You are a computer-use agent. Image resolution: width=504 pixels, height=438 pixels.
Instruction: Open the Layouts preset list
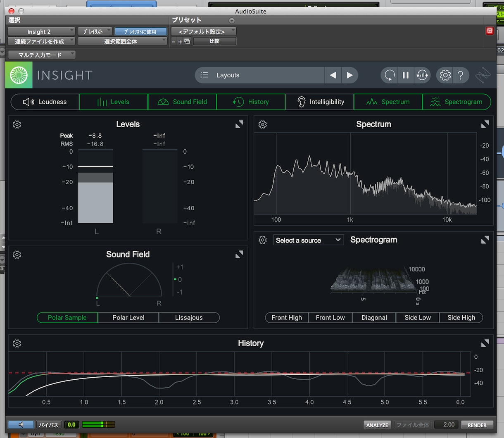click(x=259, y=75)
